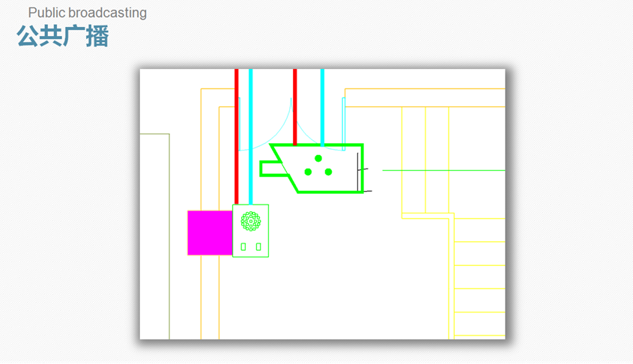The height and width of the screenshot is (364, 633).
Task: Click the magenta filled rectangle
Action: tap(210, 233)
